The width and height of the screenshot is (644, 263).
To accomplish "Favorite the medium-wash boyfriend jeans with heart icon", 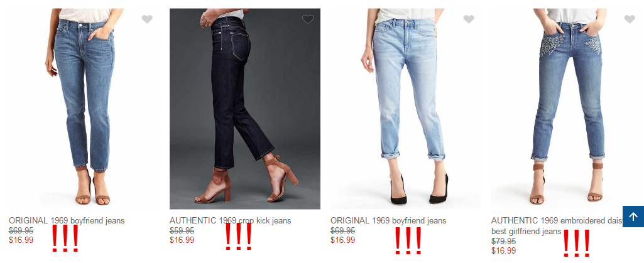I will [147, 19].
